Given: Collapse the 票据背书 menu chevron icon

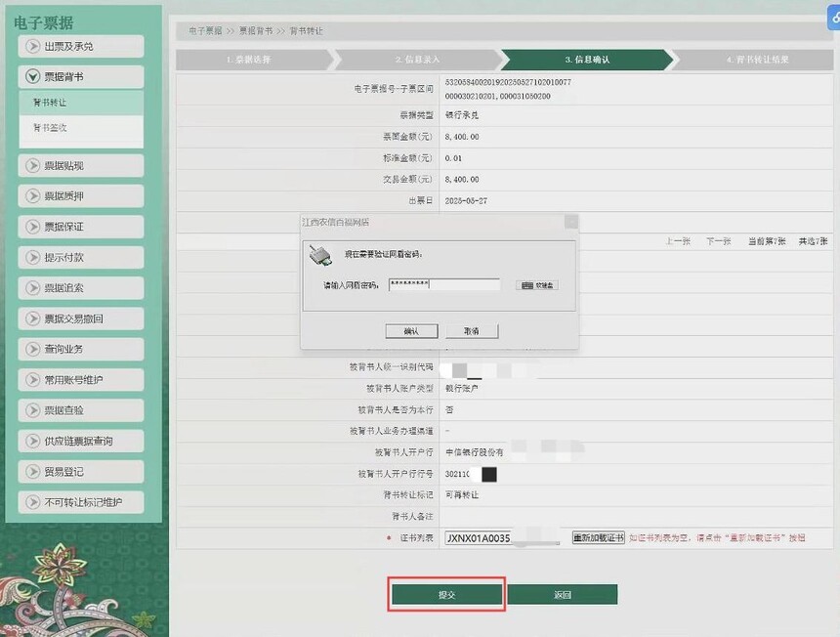Looking at the screenshot, I should click(32, 76).
